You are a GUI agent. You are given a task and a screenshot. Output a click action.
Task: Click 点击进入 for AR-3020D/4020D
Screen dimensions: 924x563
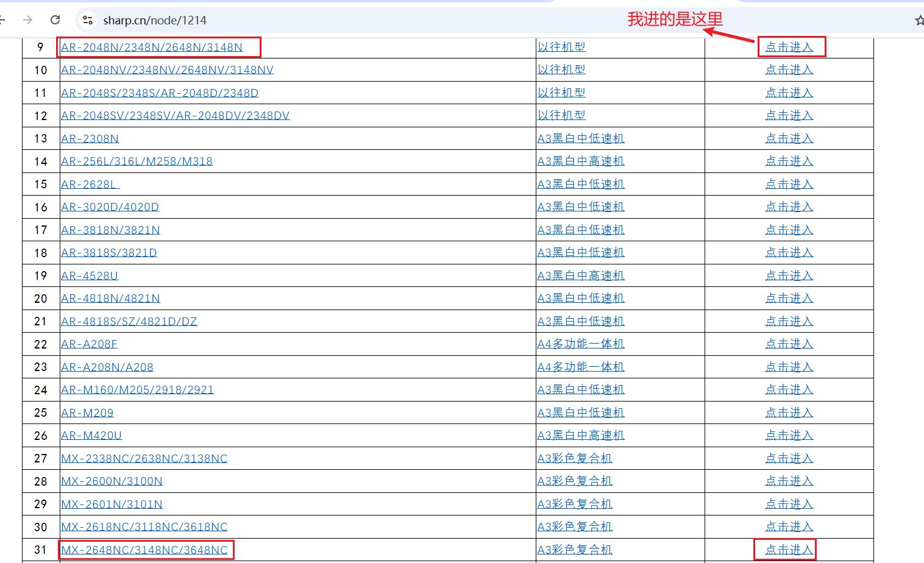(x=789, y=207)
